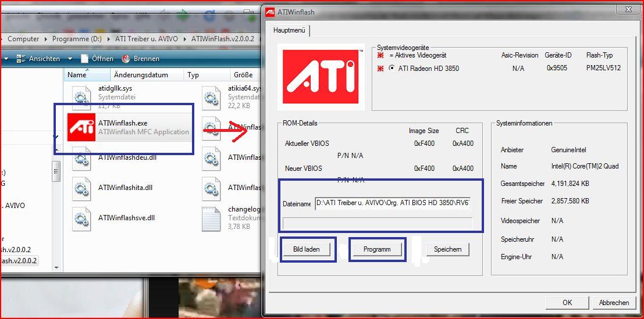Screen dimensions: 644x319
Task: Sort files by the Name column header
Action: (x=87, y=75)
